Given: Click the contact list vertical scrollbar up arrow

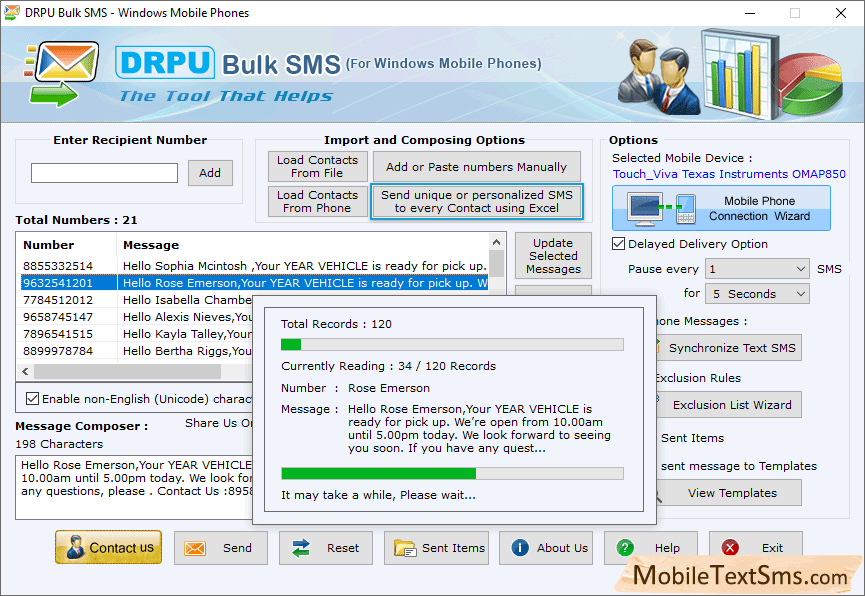Looking at the screenshot, I should (496, 242).
